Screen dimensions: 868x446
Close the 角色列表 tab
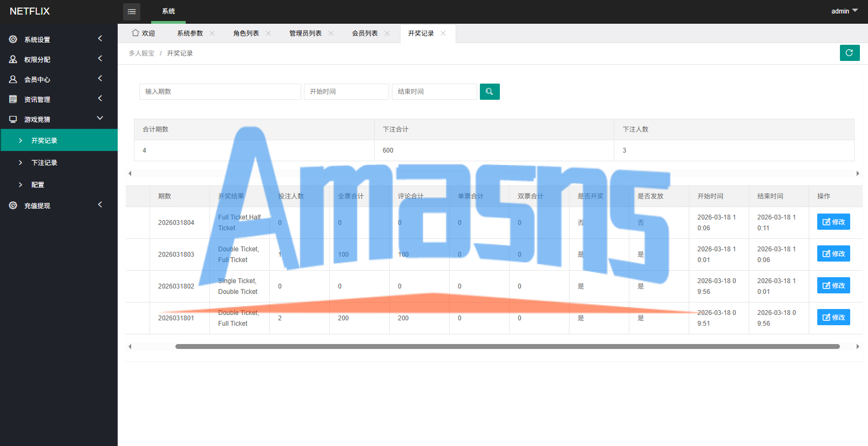268,33
